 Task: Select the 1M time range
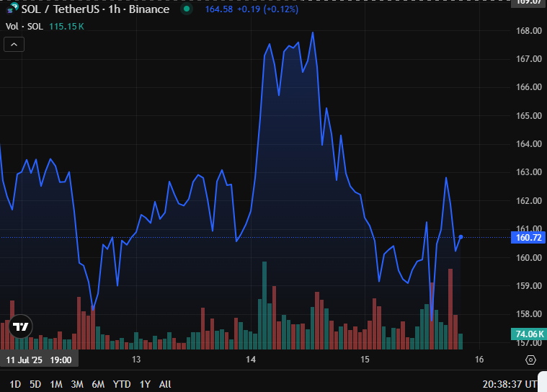[55, 384]
